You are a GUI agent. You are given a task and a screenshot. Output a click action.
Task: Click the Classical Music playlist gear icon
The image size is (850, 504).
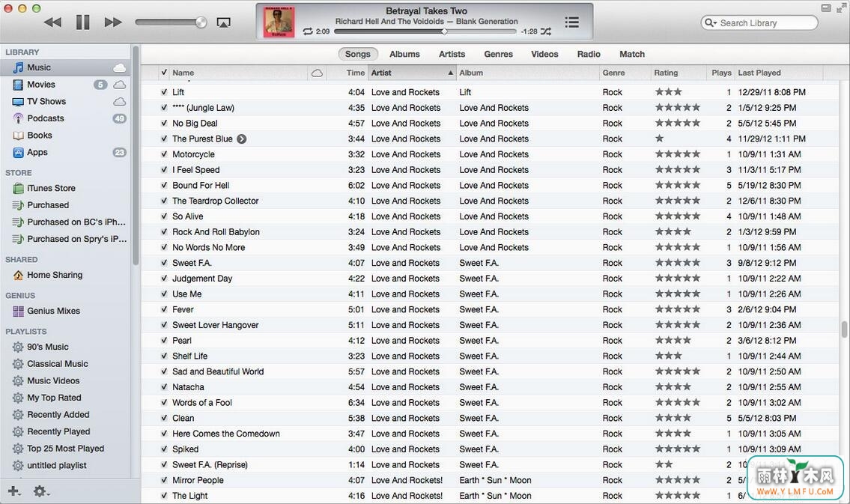tap(18, 364)
